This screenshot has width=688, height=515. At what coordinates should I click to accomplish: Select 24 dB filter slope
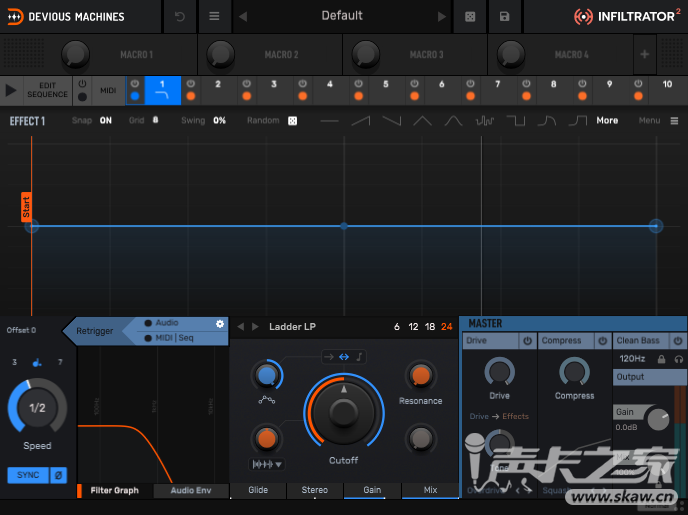447,327
